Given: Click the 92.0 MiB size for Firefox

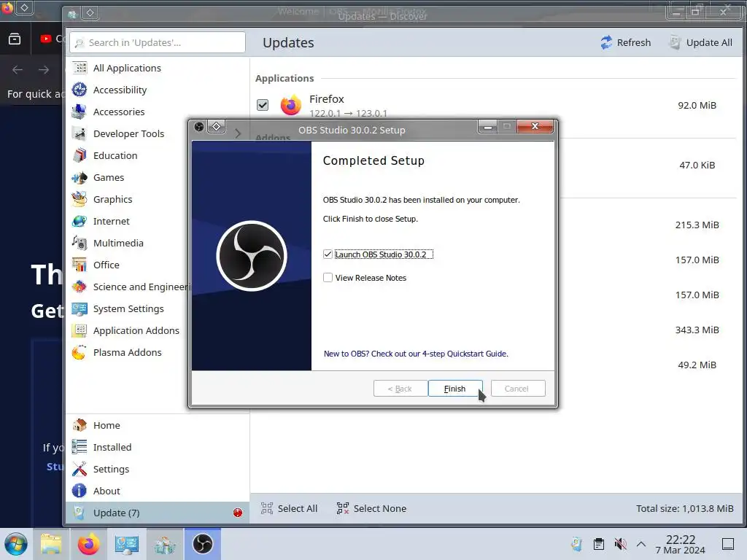Looking at the screenshot, I should (x=697, y=105).
